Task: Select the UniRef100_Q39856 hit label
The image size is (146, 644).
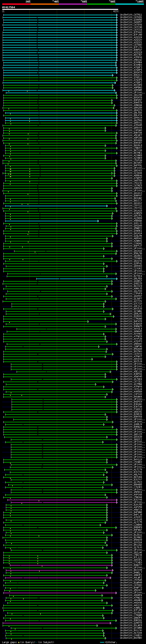Action: [x=131, y=20]
